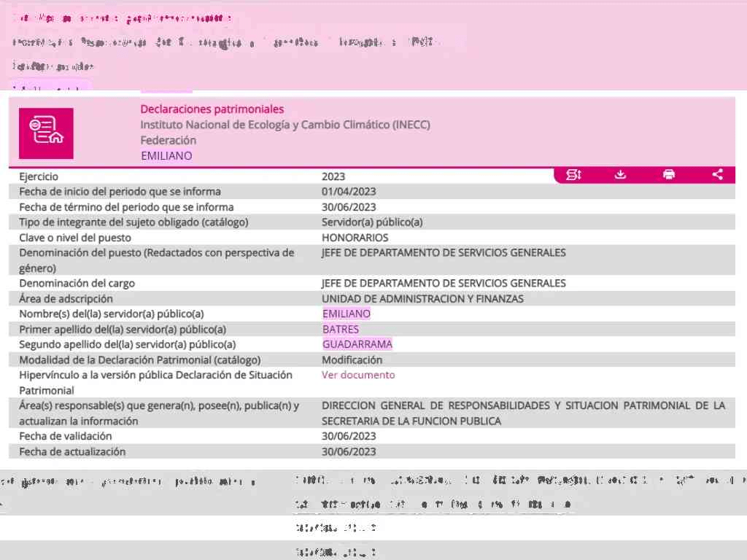This screenshot has width=747, height=560.
Task: Click the start date 01/04/2023
Action: [x=349, y=192]
